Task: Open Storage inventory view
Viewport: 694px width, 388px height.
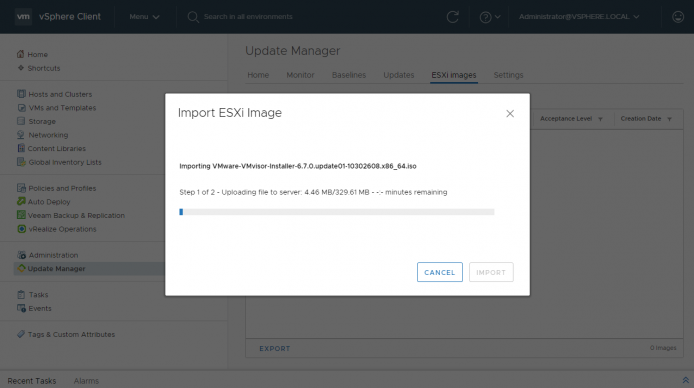Action: click(42, 121)
